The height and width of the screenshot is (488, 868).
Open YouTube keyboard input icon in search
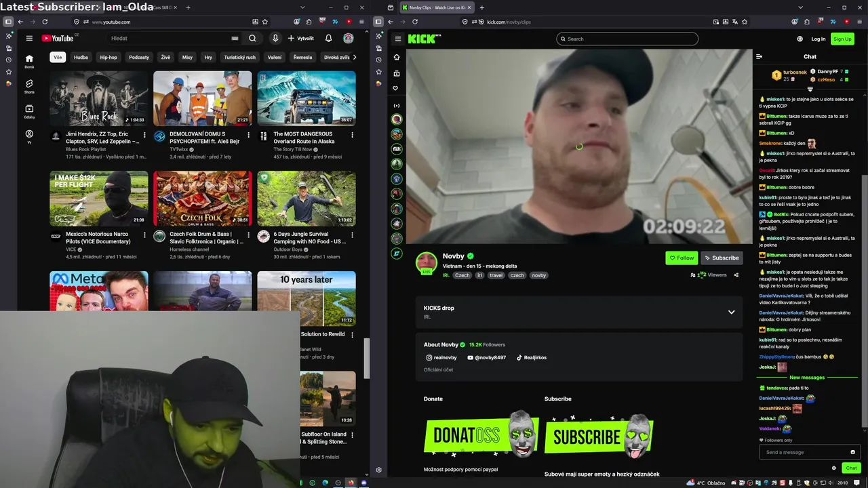coord(235,39)
